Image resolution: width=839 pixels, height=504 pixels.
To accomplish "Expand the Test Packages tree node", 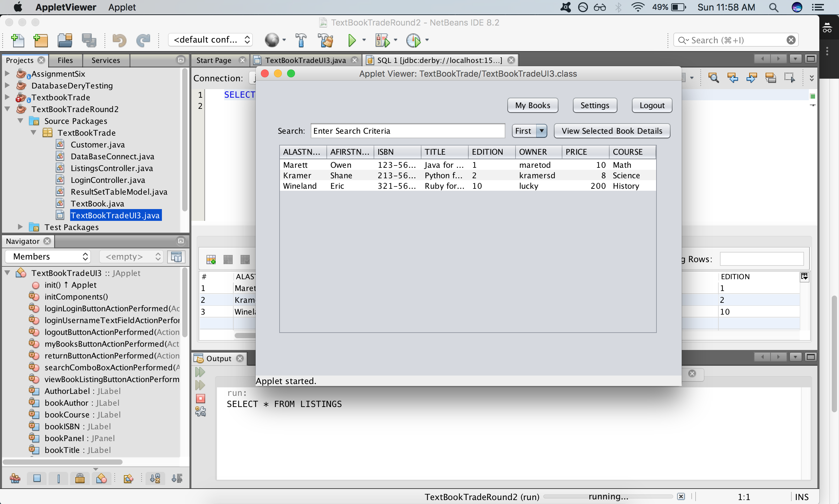I will click(x=20, y=227).
